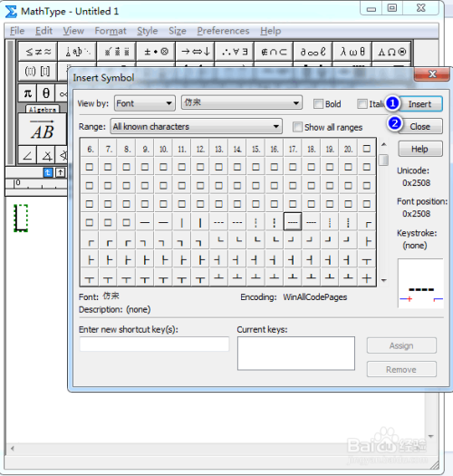Open the View by Font dropdown
This screenshot has width=453, height=476.
(x=145, y=103)
